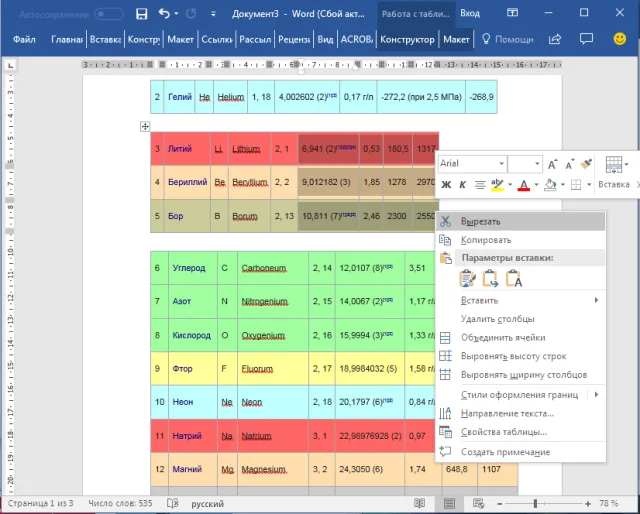Choose Выровнять высоту строк

(x=521, y=356)
